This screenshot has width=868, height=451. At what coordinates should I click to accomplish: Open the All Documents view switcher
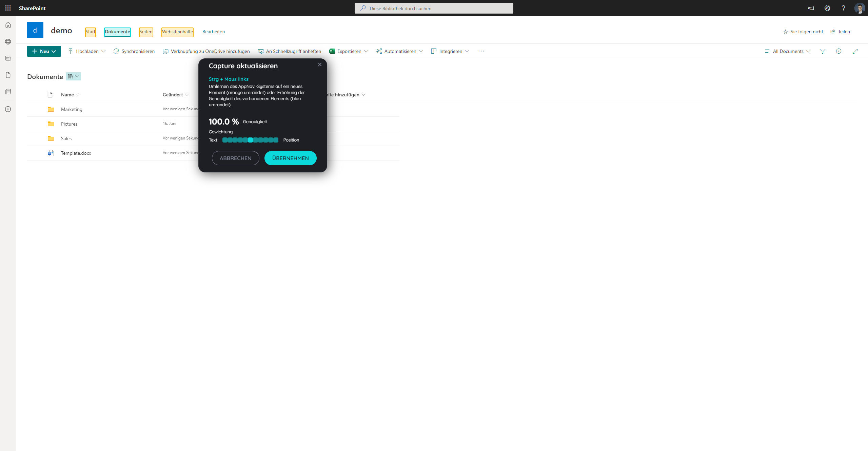tap(788, 51)
